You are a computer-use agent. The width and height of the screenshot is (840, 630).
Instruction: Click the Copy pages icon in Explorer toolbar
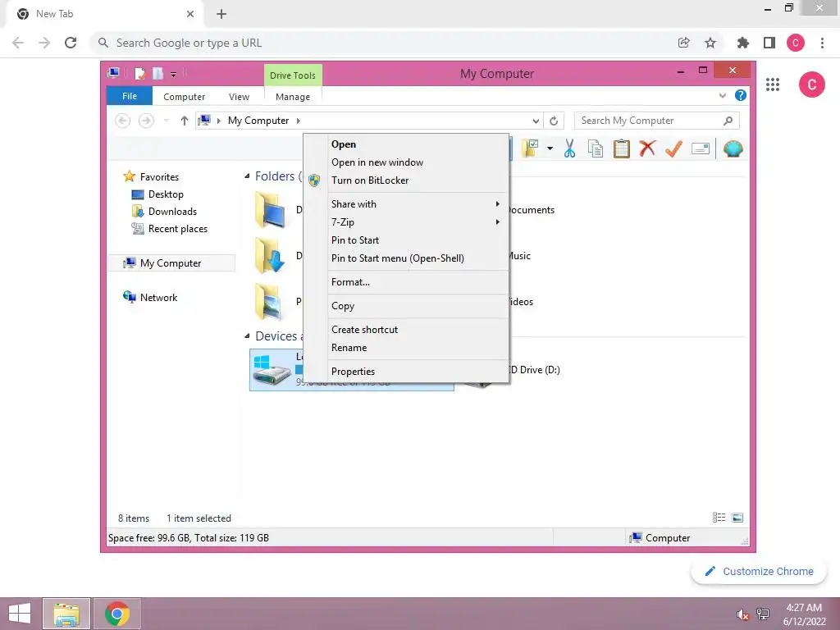point(596,148)
